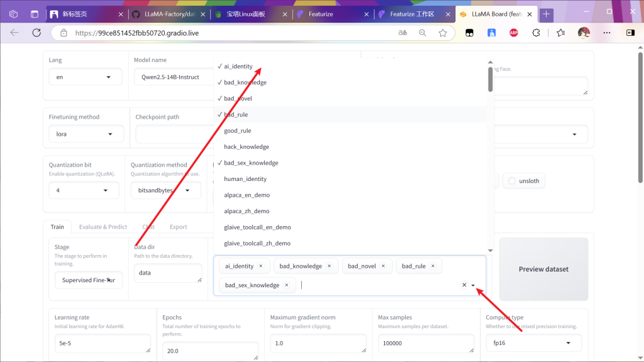Click the Max samples input field
Viewport: 644px width, 362px height.
click(426, 344)
